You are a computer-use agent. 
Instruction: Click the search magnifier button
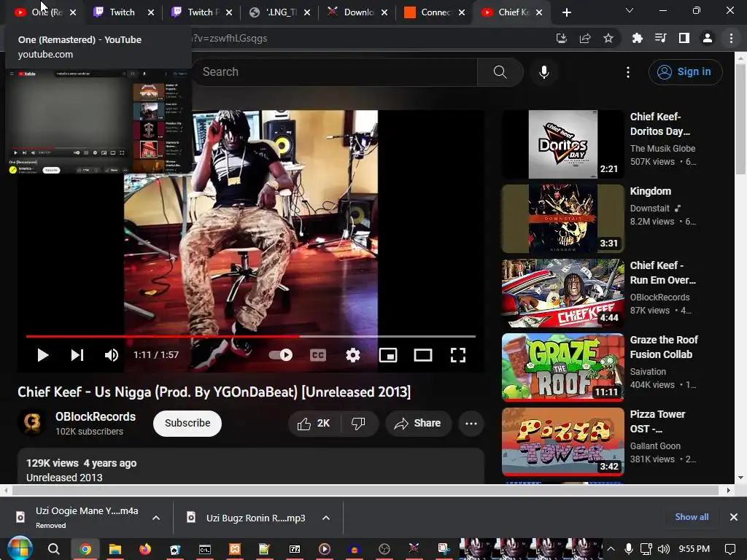500,72
